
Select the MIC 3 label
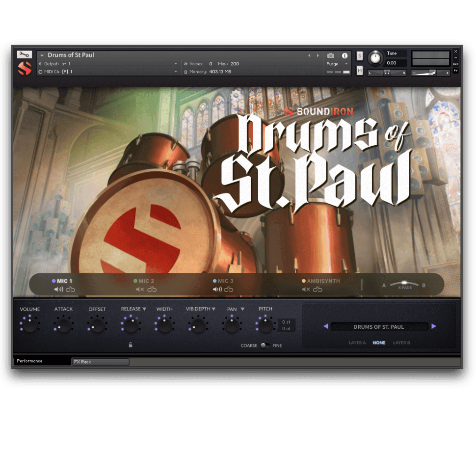[x=226, y=281]
